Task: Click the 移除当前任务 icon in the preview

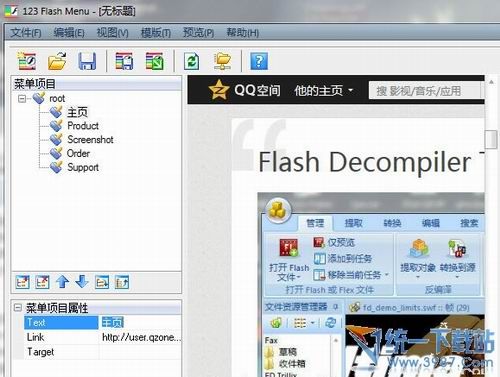Action: point(319,275)
